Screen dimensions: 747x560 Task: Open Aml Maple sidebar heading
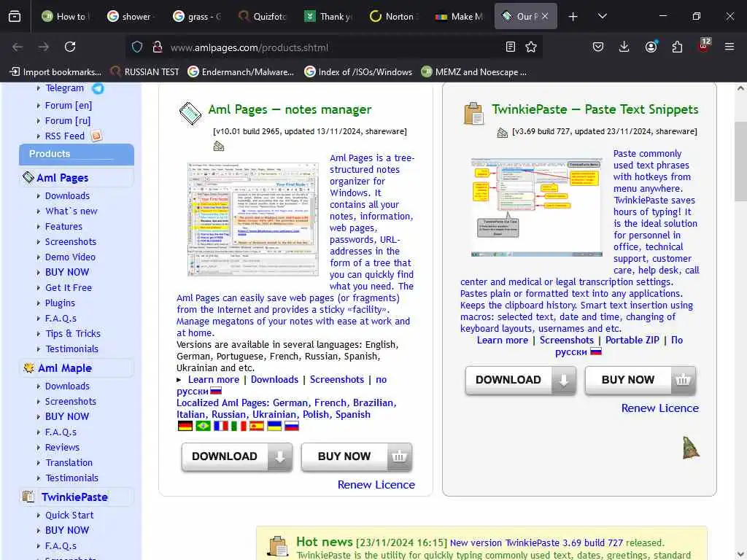65,368
